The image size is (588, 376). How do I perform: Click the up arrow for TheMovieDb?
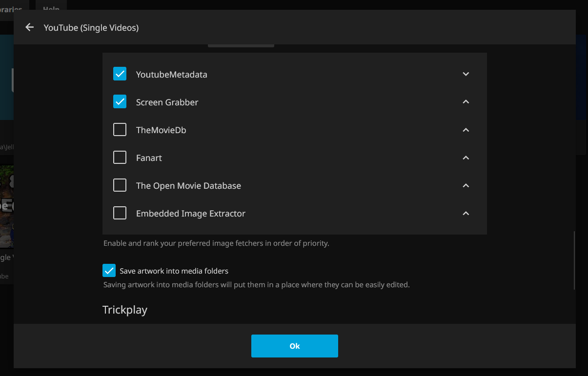[466, 130]
